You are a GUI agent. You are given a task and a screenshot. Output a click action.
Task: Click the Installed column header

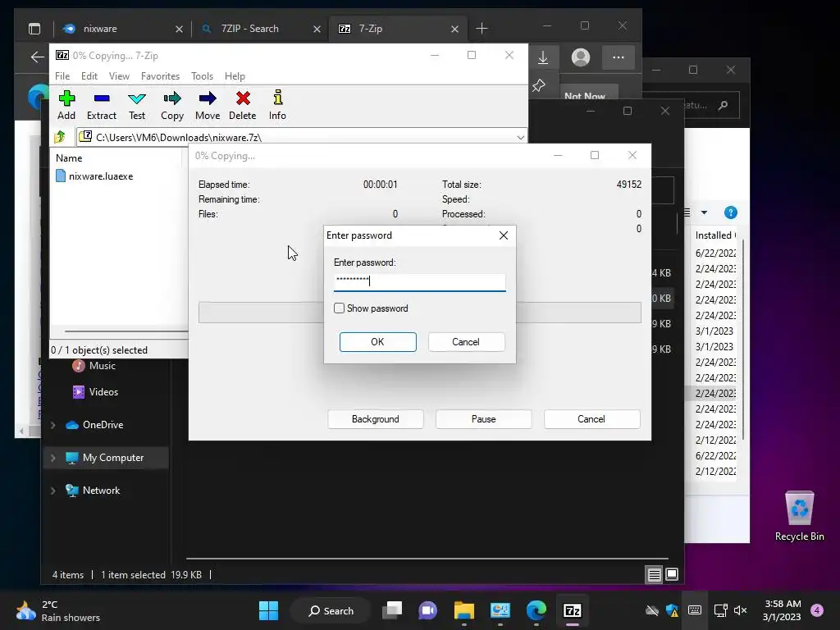[715, 235]
